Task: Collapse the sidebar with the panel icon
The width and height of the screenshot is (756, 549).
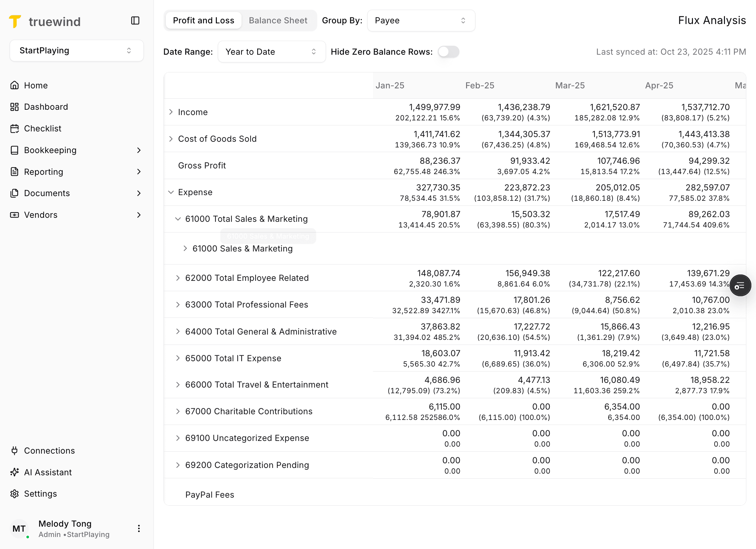Action: [x=135, y=21]
